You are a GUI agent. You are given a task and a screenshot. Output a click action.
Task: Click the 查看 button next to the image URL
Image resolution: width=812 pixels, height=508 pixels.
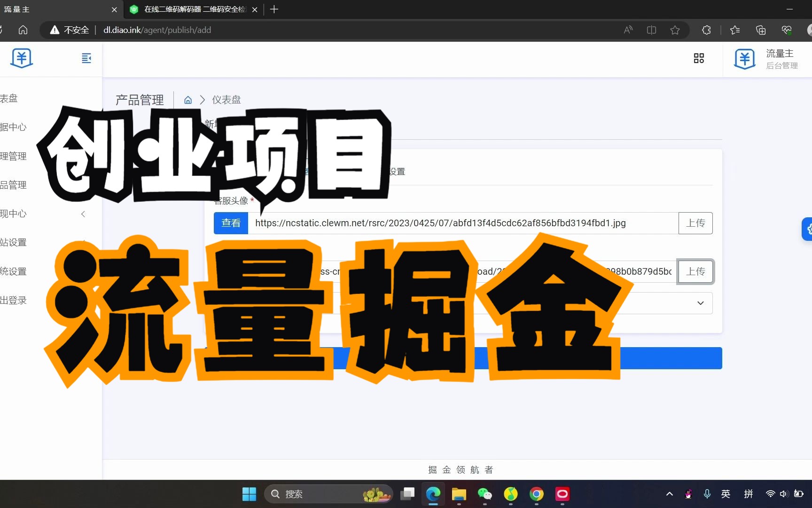(x=230, y=223)
